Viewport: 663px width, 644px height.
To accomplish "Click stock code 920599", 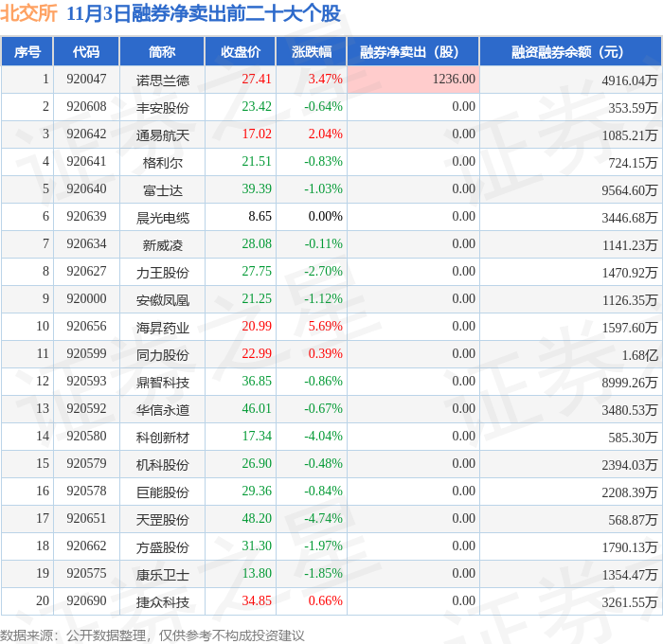I will coord(86,354).
